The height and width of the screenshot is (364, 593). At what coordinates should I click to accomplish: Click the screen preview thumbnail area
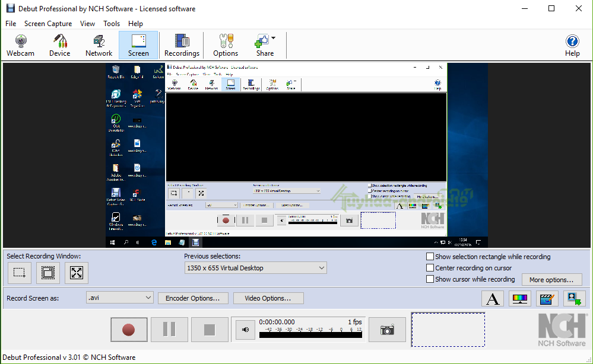(297, 155)
